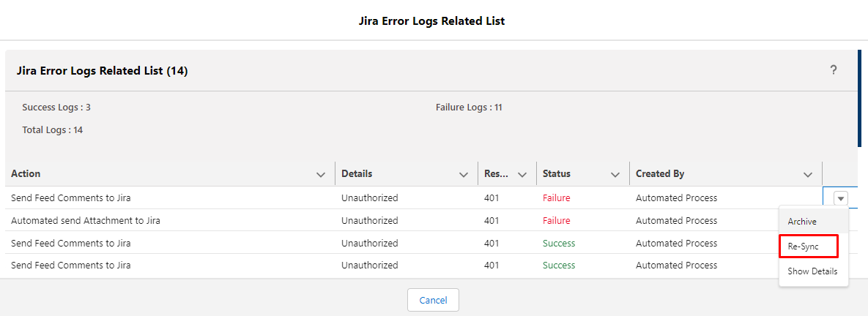Viewport: 868px width, 316px height.
Task: Open the Status column header chevron
Action: click(x=615, y=175)
